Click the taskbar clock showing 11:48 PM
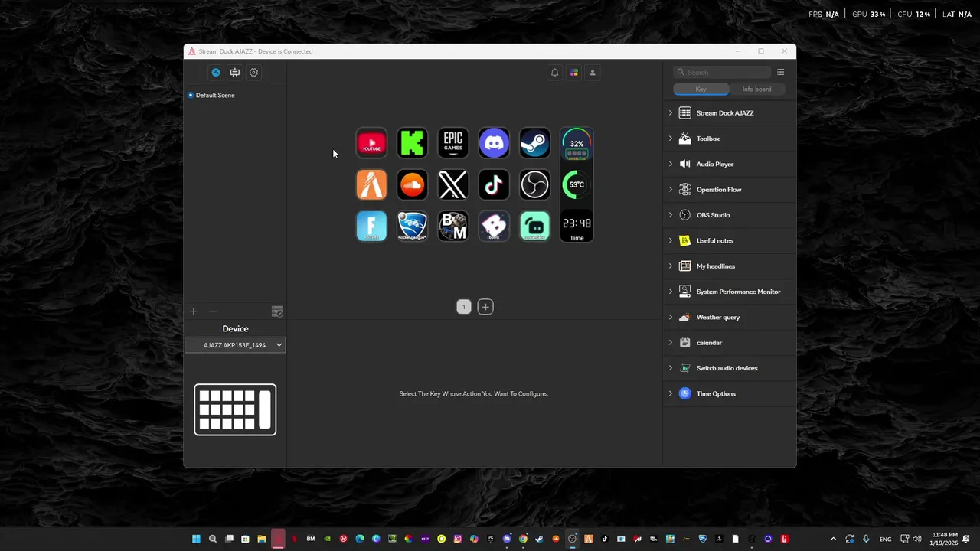The height and width of the screenshot is (551, 980). tap(945, 539)
